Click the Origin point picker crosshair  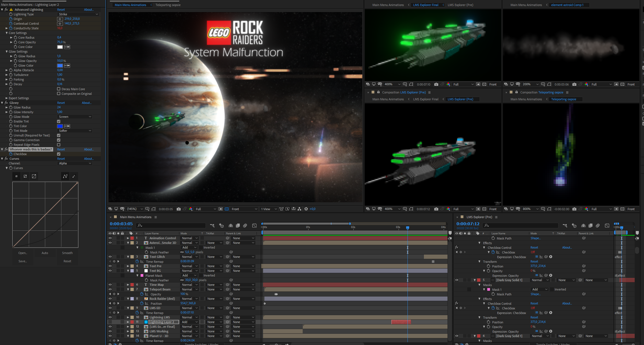(60, 19)
